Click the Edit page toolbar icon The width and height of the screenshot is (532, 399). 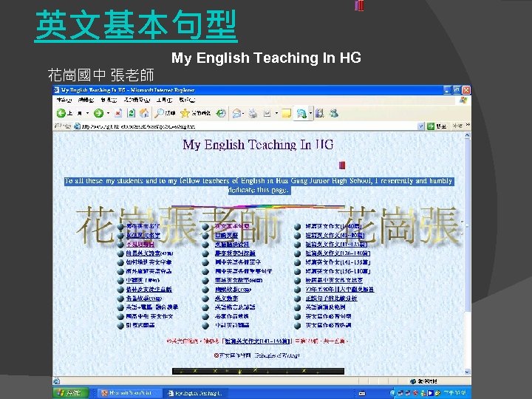(267, 113)
